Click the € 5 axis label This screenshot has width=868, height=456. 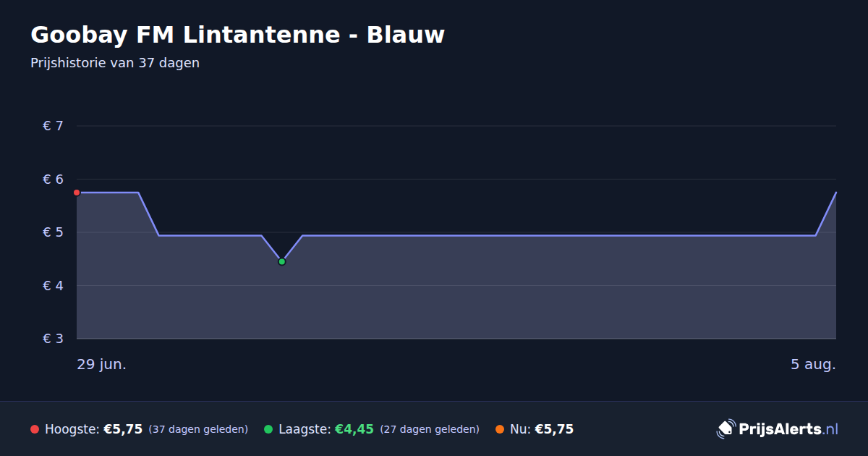pyautogui.click(x=54, y=232)
